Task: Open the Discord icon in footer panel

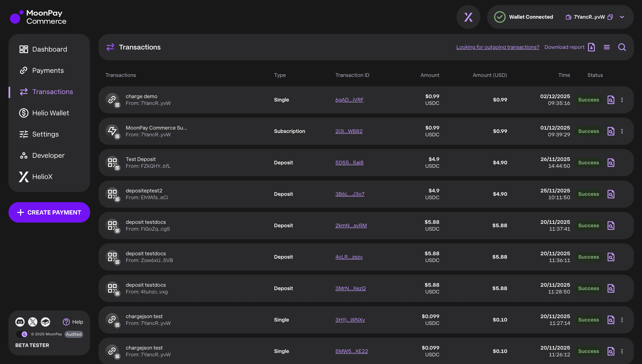Action: (x=20, y=322)
